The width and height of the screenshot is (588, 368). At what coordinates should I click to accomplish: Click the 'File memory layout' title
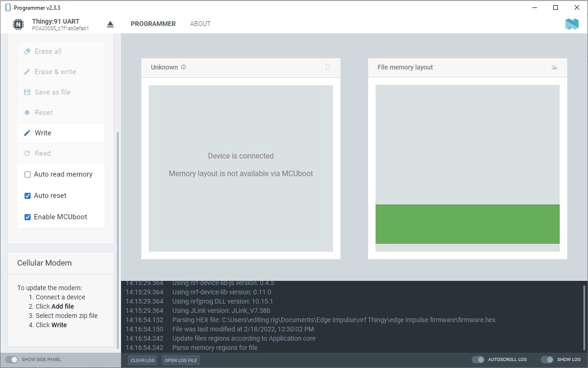(x=405, y=67)
